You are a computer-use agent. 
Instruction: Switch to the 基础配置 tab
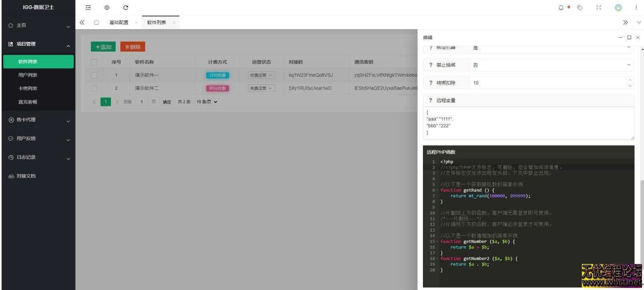point(119,22)
